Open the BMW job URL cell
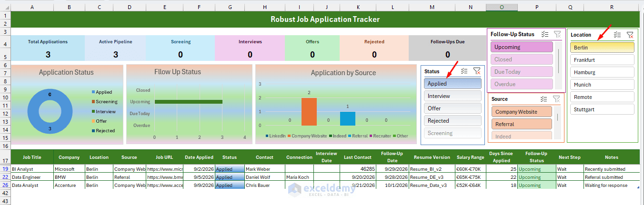The width and height of the screenshot is (644, 205). [x=164, y=177]
